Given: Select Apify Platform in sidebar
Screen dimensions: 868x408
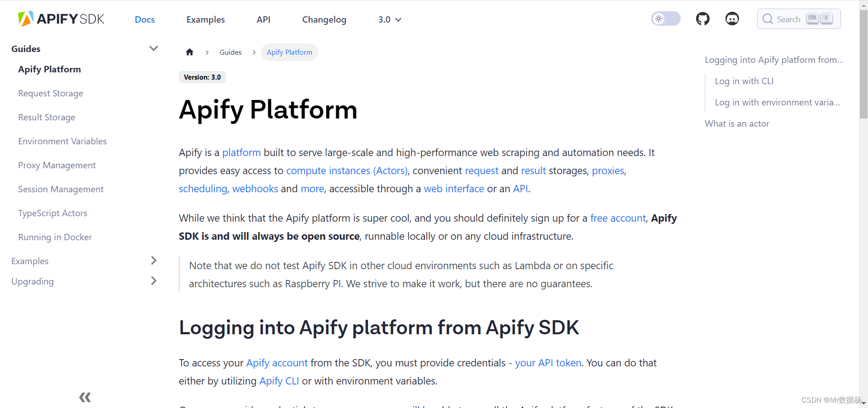Looking at the screenshot, I should pyautogui.click(x=50, y=69).
